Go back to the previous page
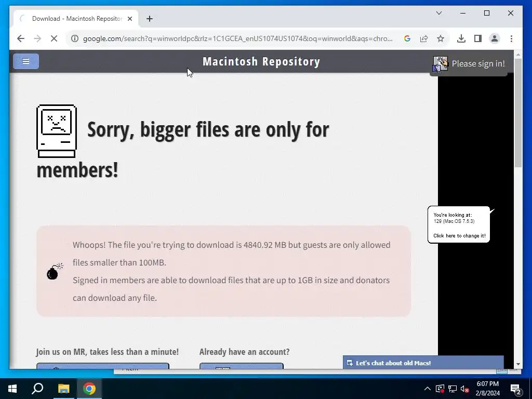The height and width of the screenshot is (399, 532). (x=21, y=38)
